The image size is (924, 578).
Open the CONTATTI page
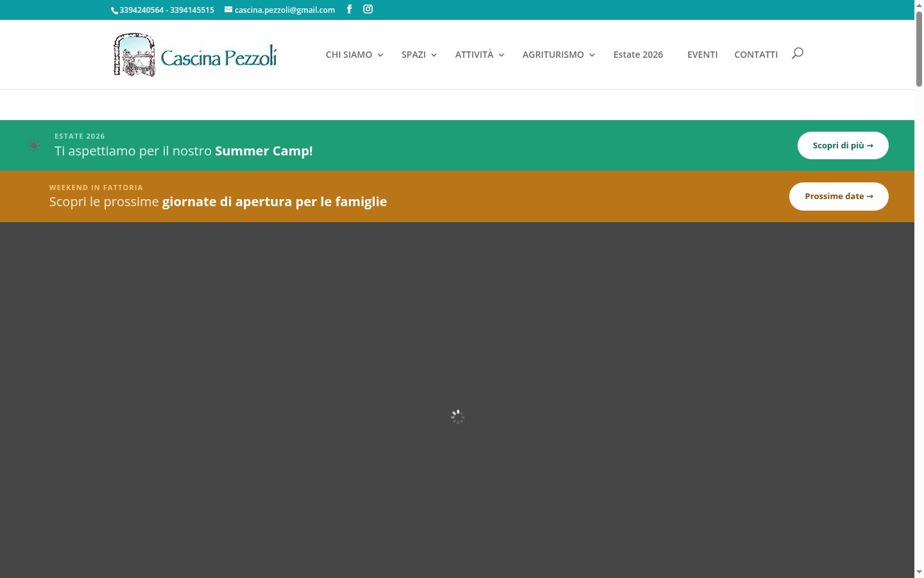pos(756,55)
